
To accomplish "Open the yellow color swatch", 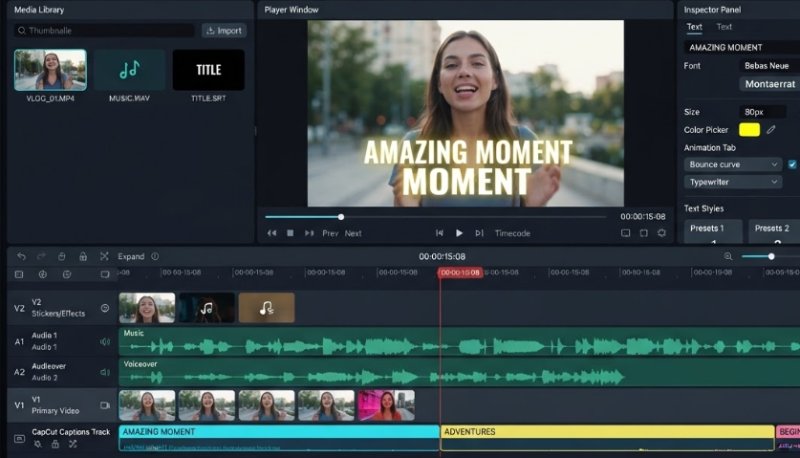I will (749, 130).
